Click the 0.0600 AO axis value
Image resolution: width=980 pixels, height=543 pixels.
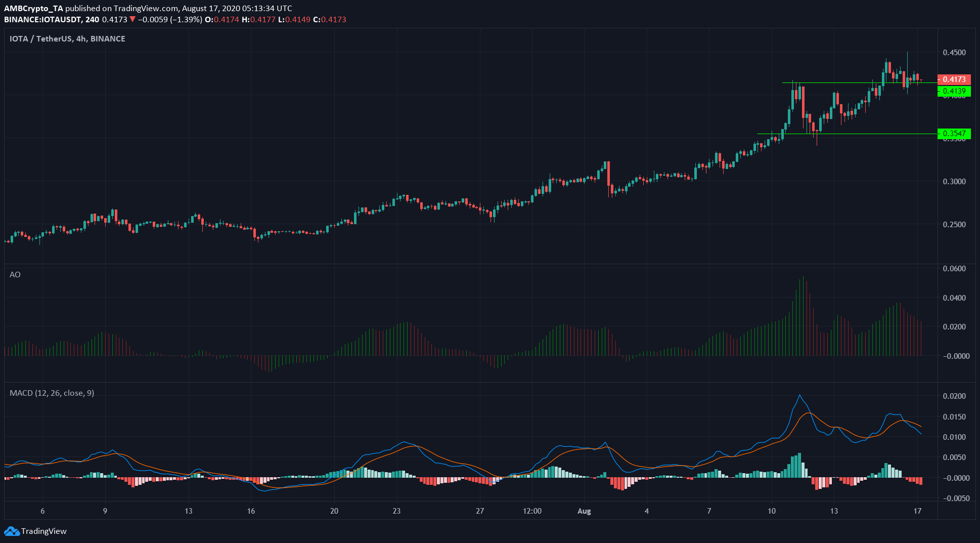click(x=954, y=268)
